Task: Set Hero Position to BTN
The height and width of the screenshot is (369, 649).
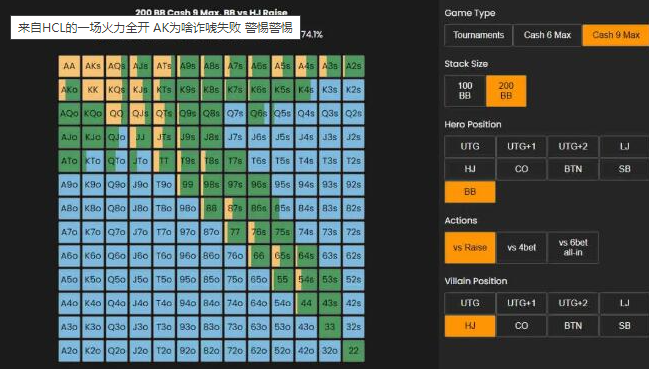Action: [573, 169]
